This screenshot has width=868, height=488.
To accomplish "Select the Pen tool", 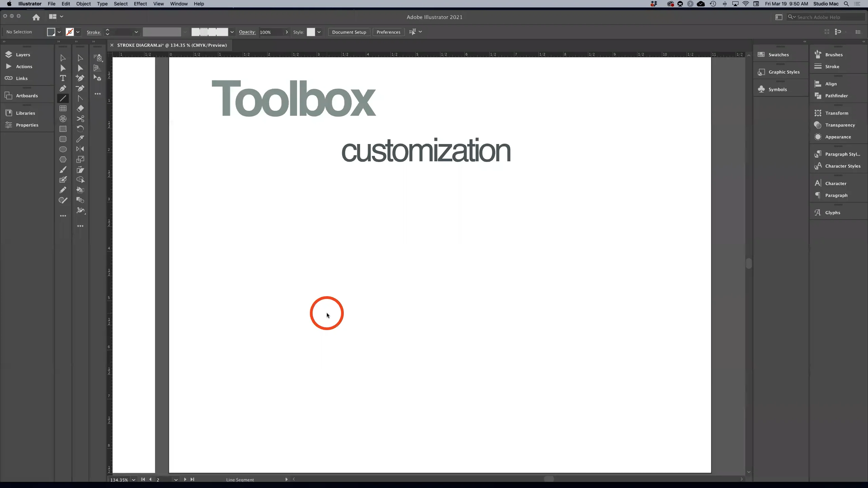I will pyautogui.click(x=63, y=88).
